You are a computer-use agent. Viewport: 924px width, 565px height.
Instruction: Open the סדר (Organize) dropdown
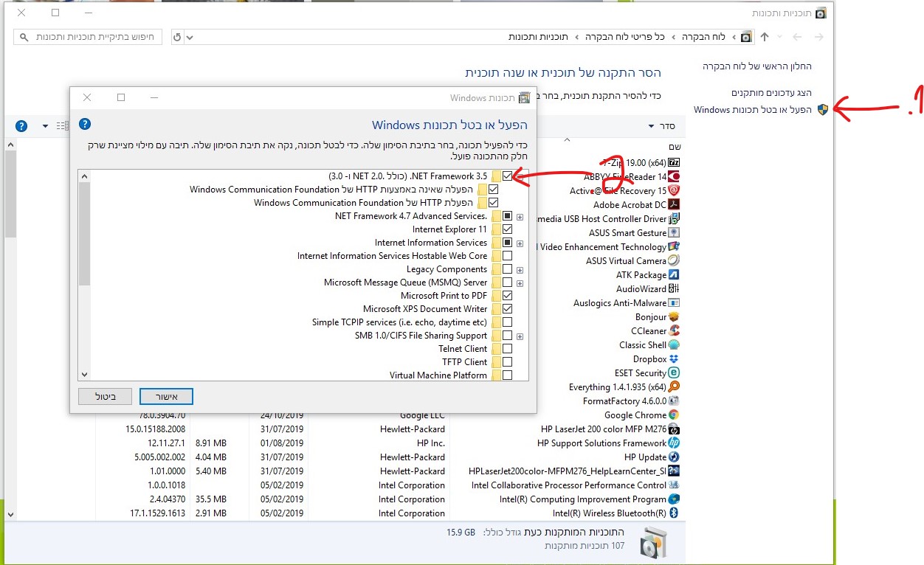[x=661, y=126]
